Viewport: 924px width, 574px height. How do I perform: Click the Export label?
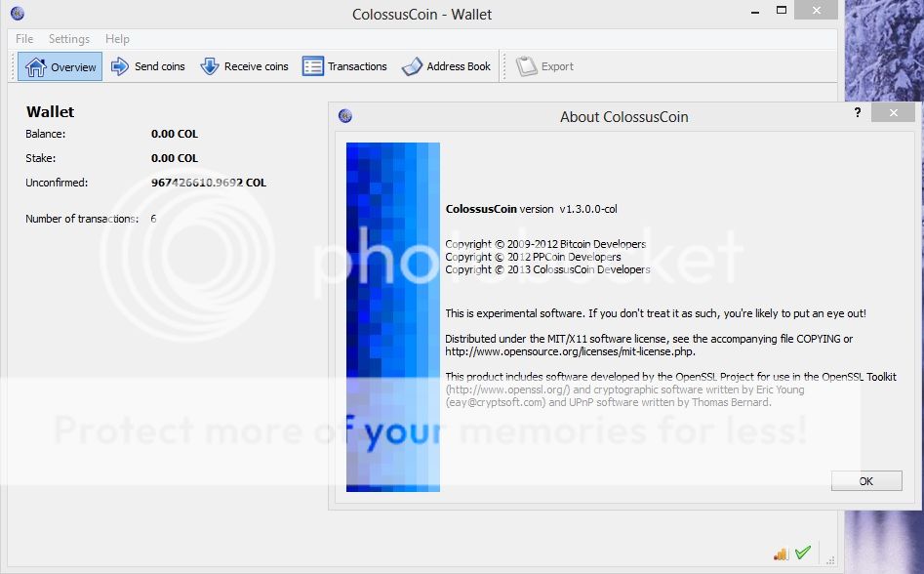[557, 66]
